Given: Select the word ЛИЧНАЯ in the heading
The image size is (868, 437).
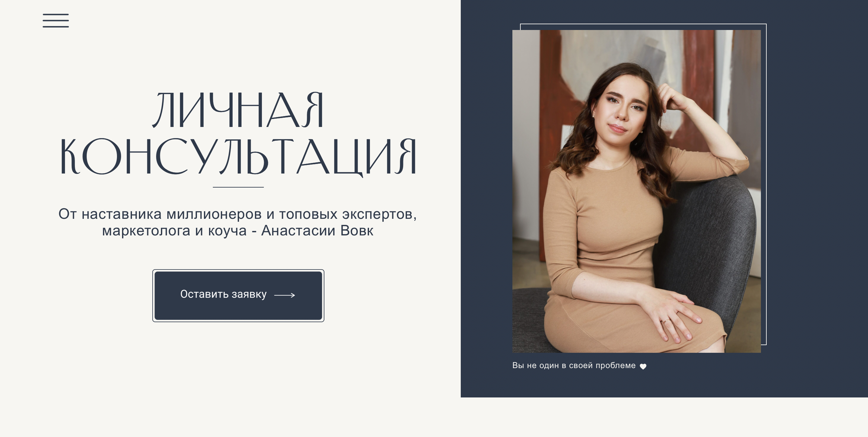Looking at the screenshot, I should coord(238,110).
